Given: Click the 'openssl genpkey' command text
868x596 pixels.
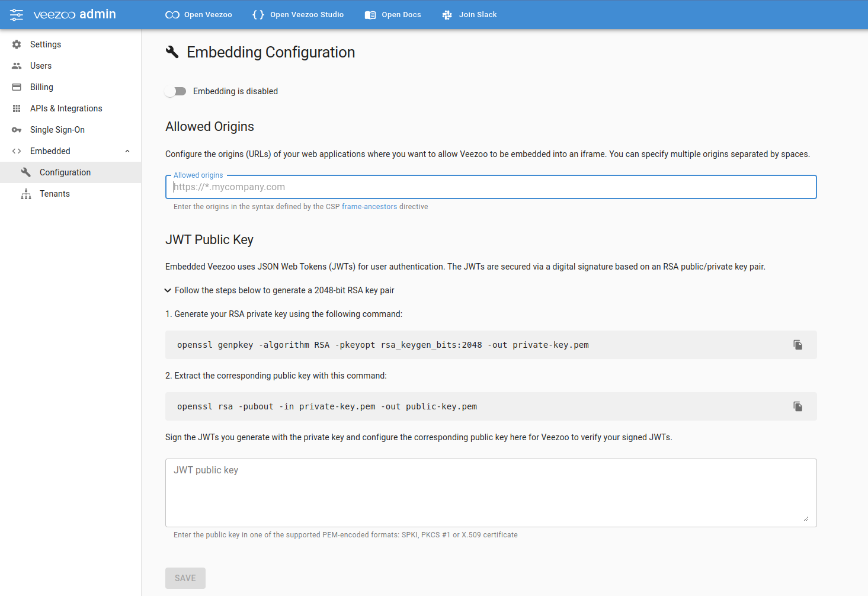Looking at the screenshot, I should pos(383,345).
